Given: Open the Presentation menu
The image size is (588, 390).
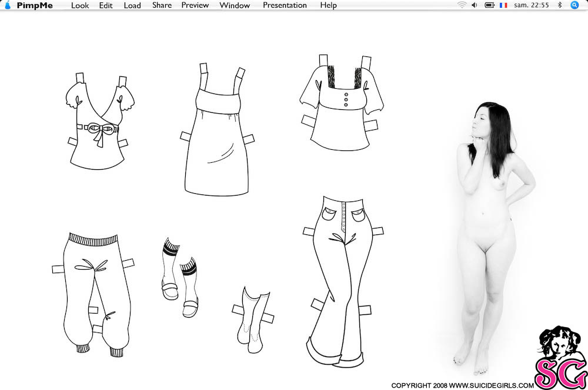Looking at the screenshot, I should pos(285,5).
